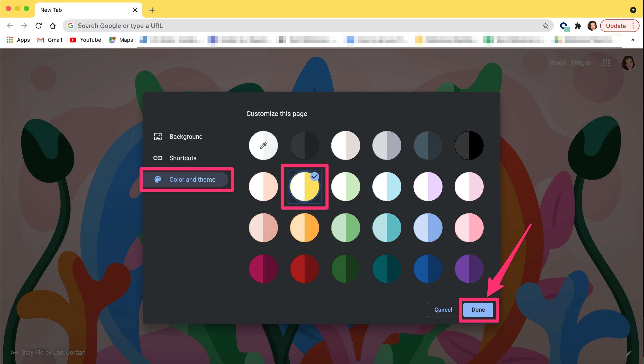Expand the Shortcuts customization section

(x=183, y=158)
